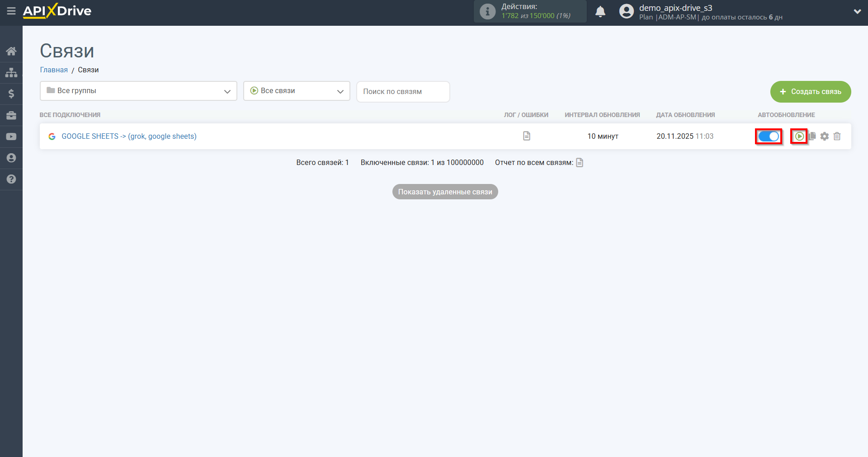The width and height of the screenshot is (868, 457).
Task: Open the user profile sidebar icon
Action: 11,158
